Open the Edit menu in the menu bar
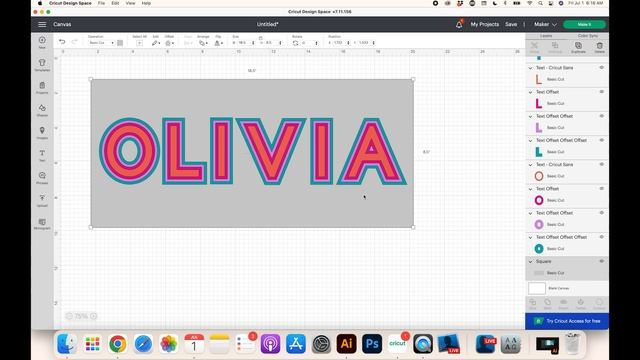The height and width of the screenshot is (360, 640). point(116,3)
